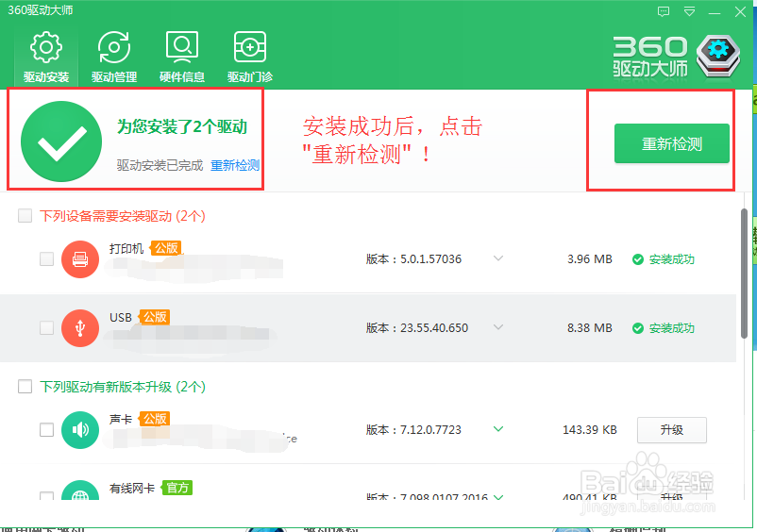Check the 打印机 driver checkbox
Viewport: 757px width, 532px height.
(x=46, y=259)
